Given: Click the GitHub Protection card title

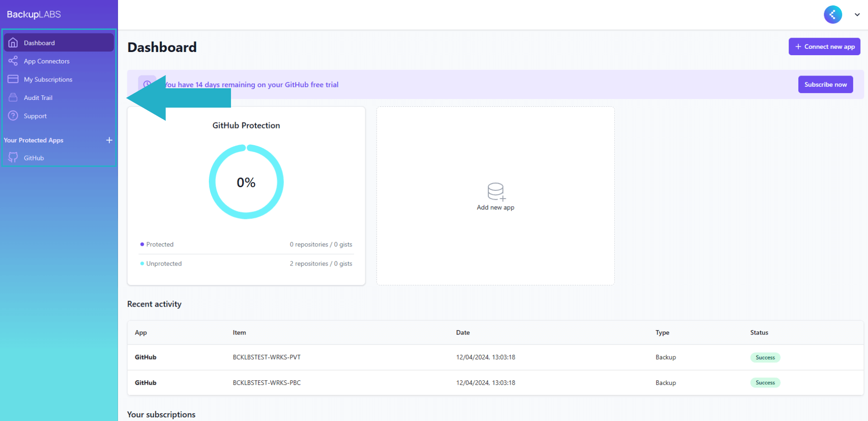Looking at the screenshot, I should pos(246,126).
